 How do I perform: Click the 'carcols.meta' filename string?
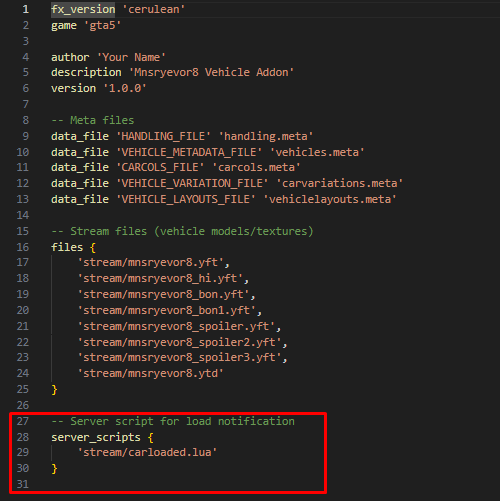[256, 167]
